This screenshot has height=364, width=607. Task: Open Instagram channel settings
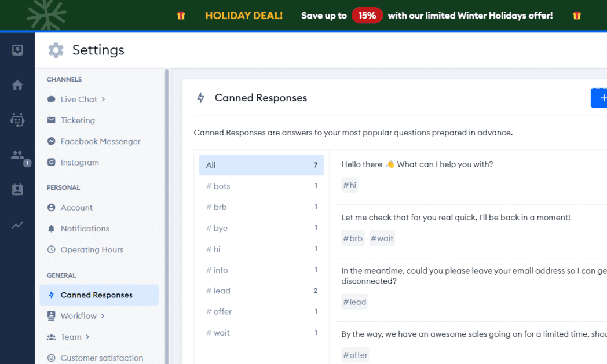point(79,162)
